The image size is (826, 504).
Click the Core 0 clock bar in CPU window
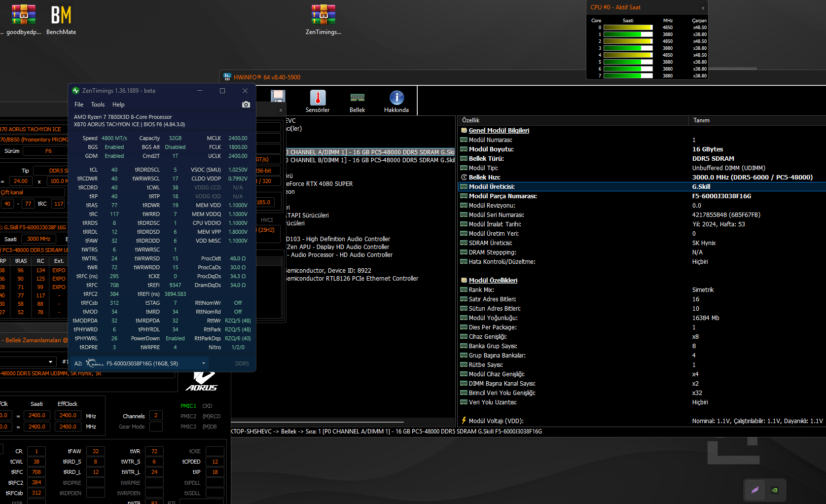click(x=628, y=28)
